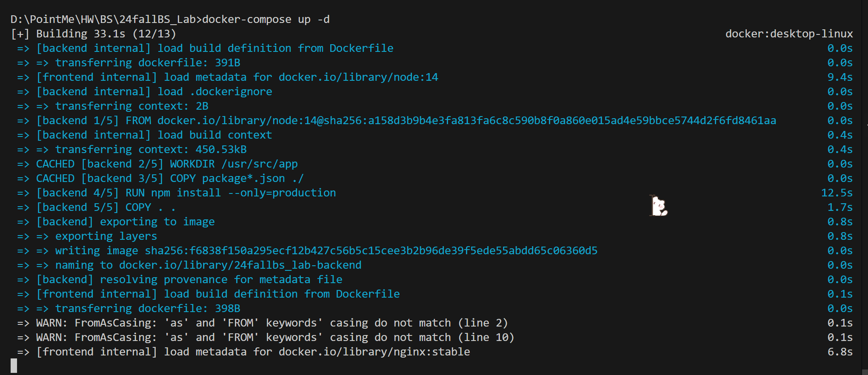The height and width of the screenshot is (375, 868).
Task: Click the 9.4s duration for node:14 metadata
Action: point(839,77)
